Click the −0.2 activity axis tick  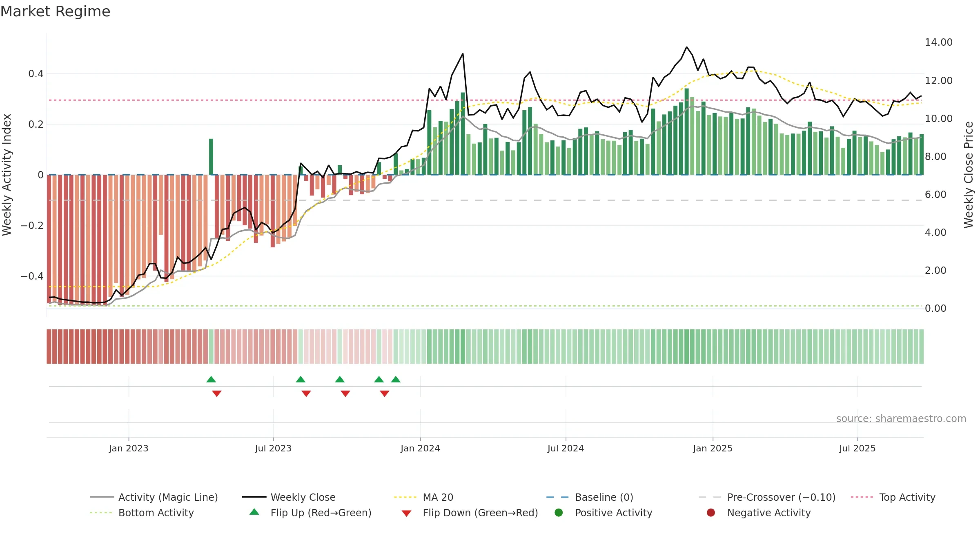click(x=32, y=226)
